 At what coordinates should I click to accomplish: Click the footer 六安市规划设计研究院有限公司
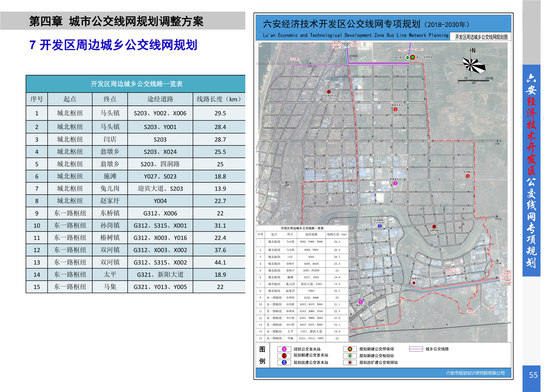click(x=475, y=373)
